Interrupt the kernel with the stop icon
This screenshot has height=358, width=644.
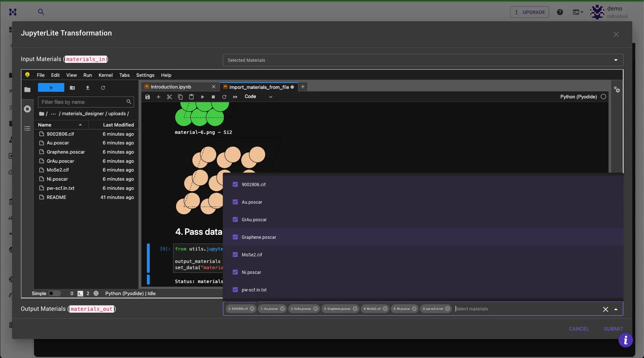213,97
